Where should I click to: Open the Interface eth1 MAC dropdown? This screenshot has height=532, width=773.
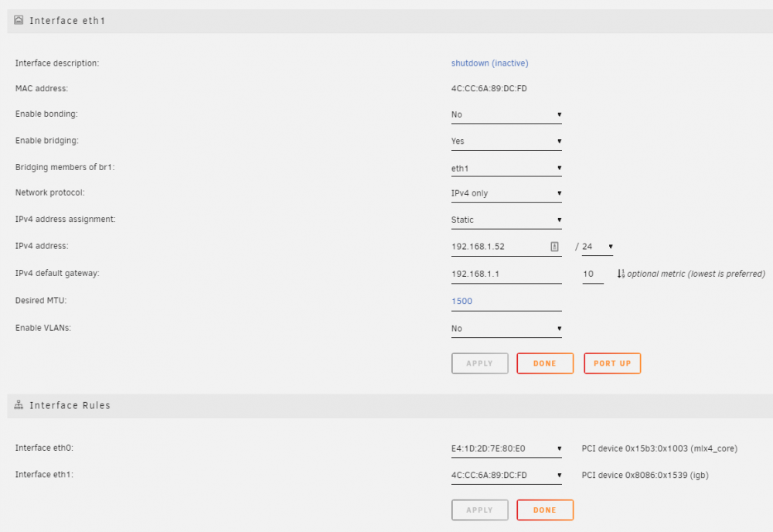click(506, 476)
